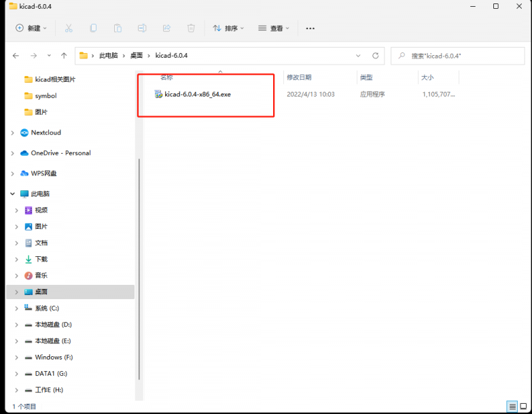The width and height of the screenshot is (532, 414).
Task: Select 此电脑 in the sidebar
Action: (x=35, y=194)
